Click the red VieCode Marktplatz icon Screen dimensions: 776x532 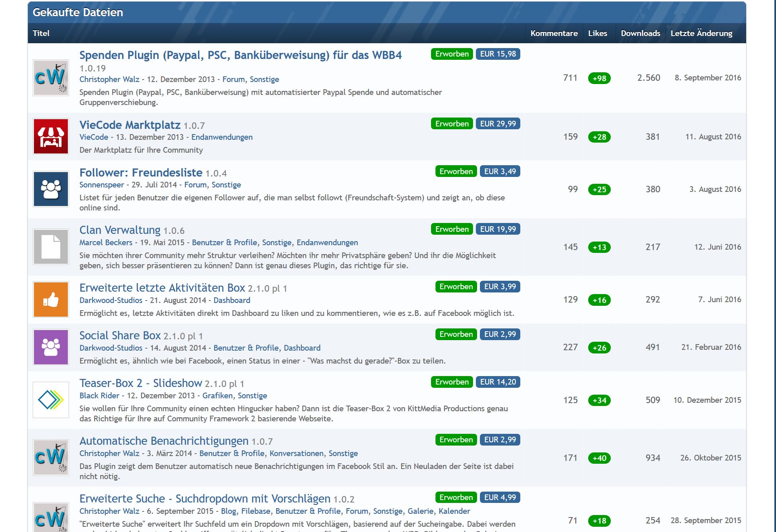(x=51, y=137)
